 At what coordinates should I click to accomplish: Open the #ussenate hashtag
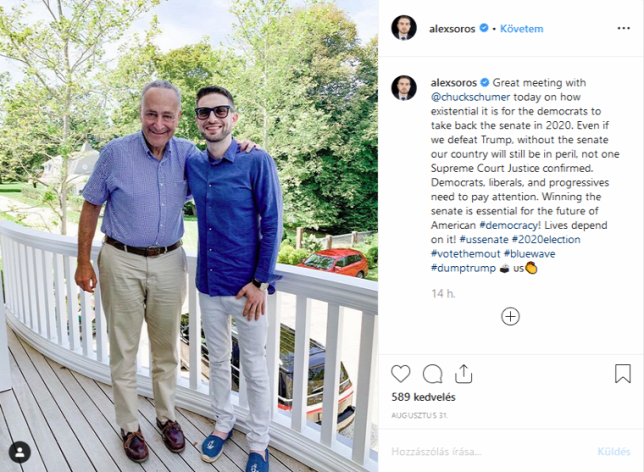484,239
